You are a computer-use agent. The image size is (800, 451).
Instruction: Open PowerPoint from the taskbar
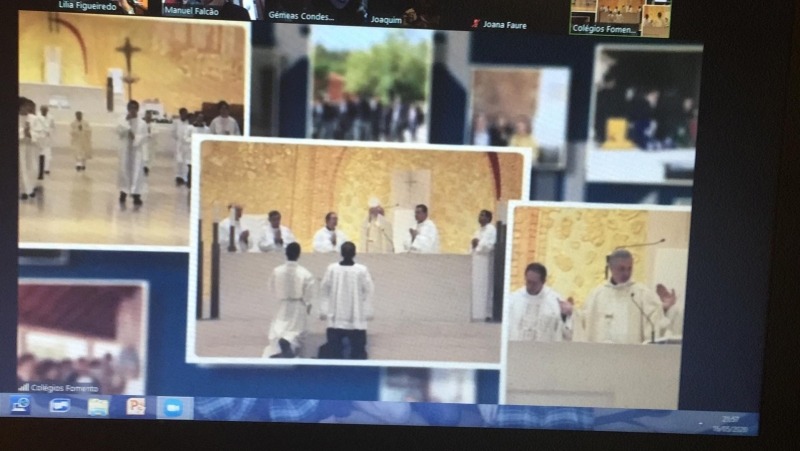point(136,407)
